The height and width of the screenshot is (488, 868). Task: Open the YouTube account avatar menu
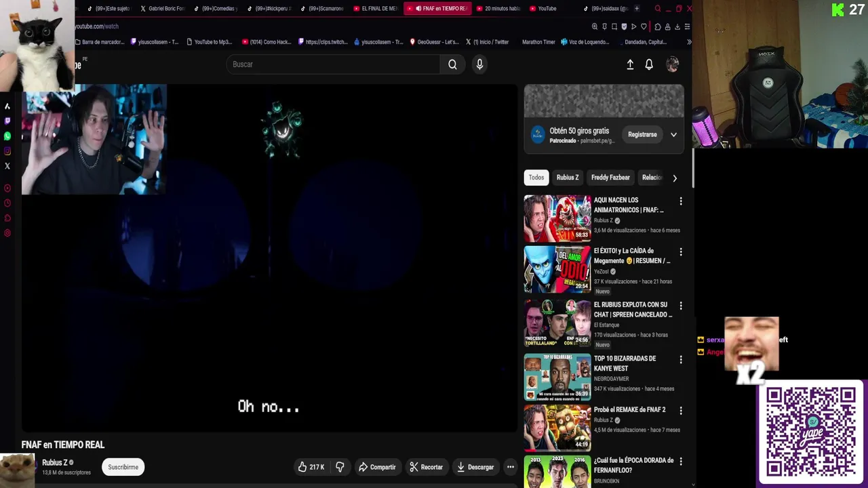[x=672, y=64]
